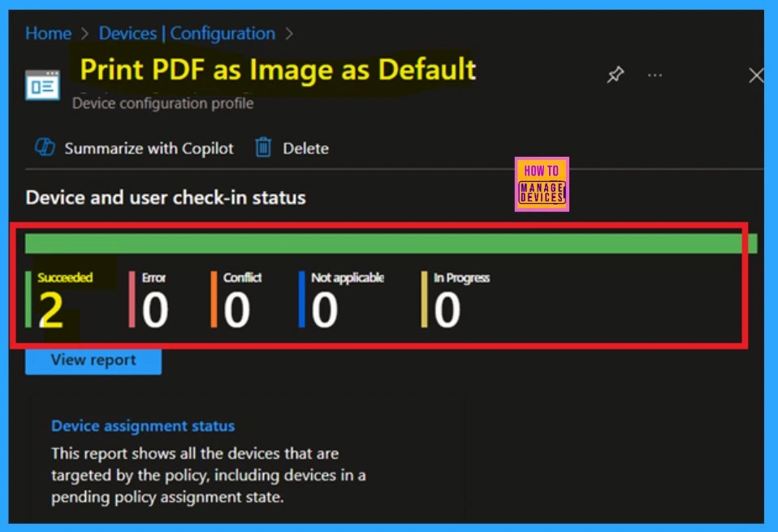Click the Copilot icon
The image size is (778, 532).
pos(45,147)
